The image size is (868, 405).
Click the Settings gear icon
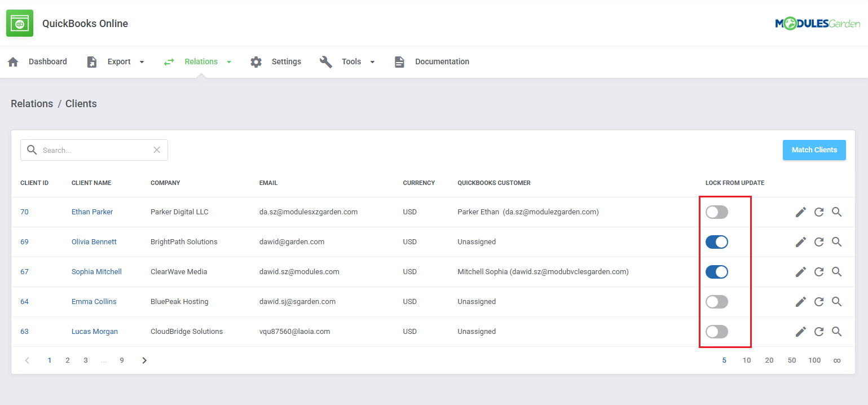click(x=256, y=62)
